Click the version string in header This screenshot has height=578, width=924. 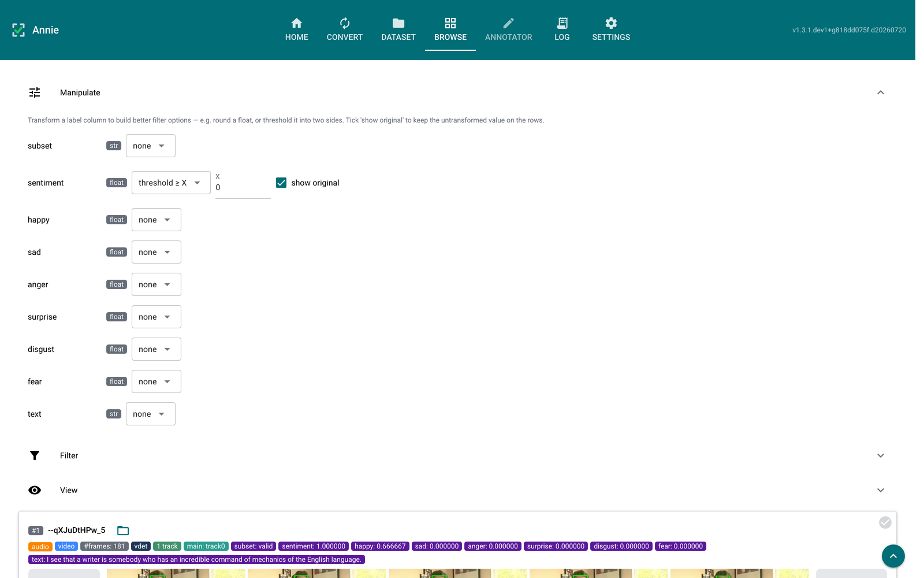[849, 30]
